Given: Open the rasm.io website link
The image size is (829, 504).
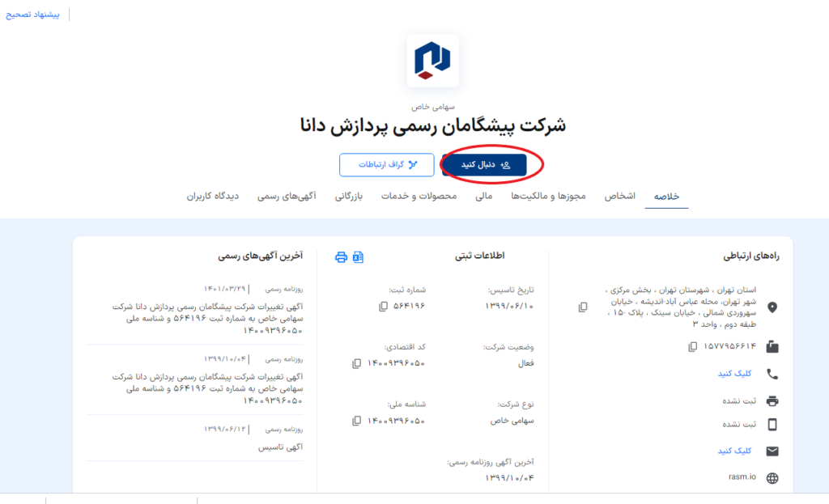Looking at the screenshot, I should tap(742, 477).
